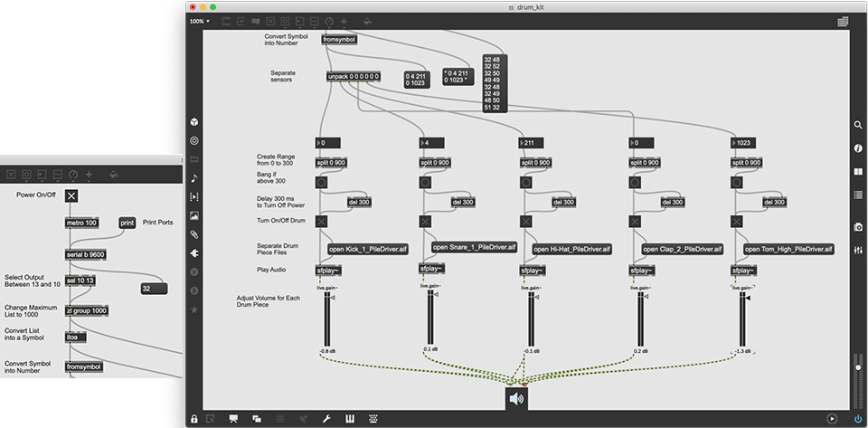Add a comment box from drum_kit toolbar
Viewport: 868px width, 428px height.
tap(256, 22)
